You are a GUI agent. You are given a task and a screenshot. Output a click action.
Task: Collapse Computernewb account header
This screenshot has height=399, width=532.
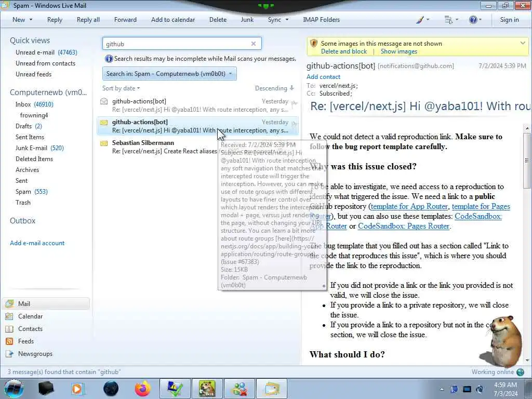tap(48, 92)
